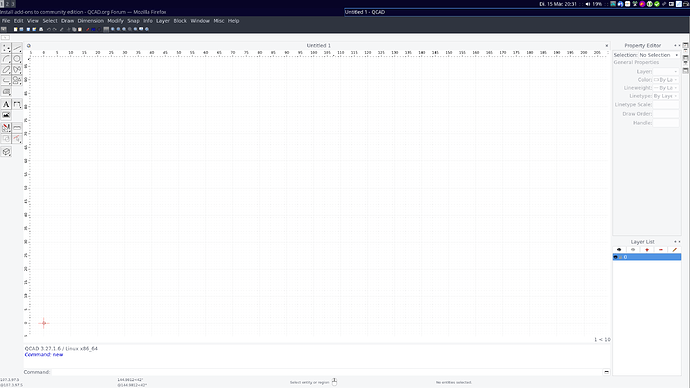Image resolution: width=690 pixels, height=388 pixels.
Task: Click the Draw Order field
Action: (665, 114)
